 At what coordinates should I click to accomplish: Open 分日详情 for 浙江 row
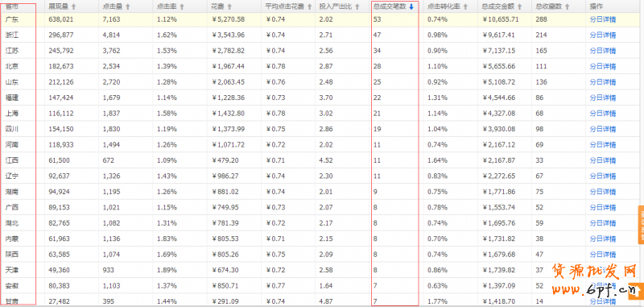pyautogui.click(x=602, y=35)
